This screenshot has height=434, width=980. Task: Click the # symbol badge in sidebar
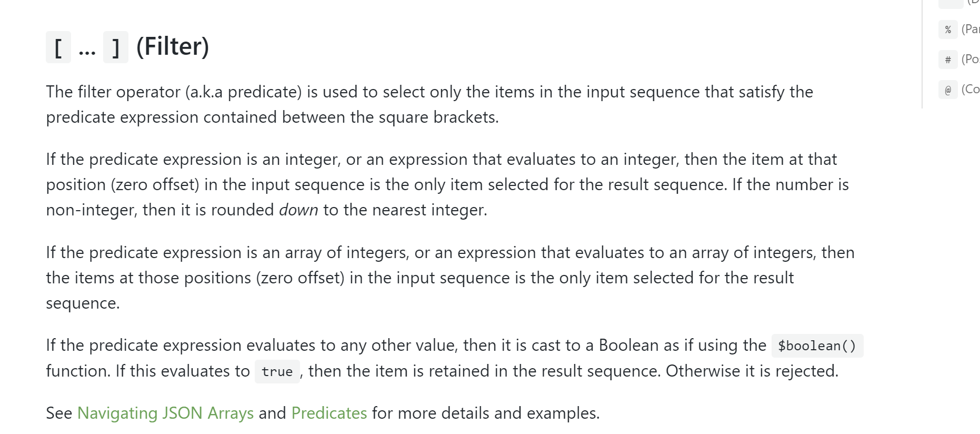click(x=948, y=60)
